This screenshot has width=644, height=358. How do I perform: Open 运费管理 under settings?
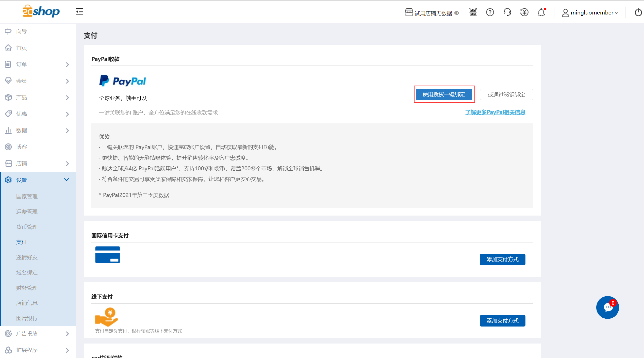[27, 211]
